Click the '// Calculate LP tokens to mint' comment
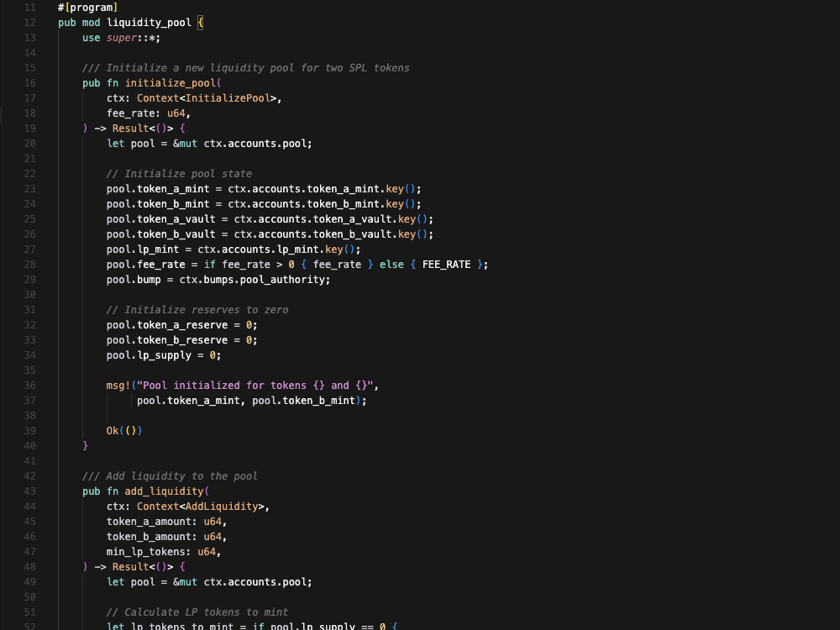Screen dimensions: 840x630 click(x=197, y=612)
